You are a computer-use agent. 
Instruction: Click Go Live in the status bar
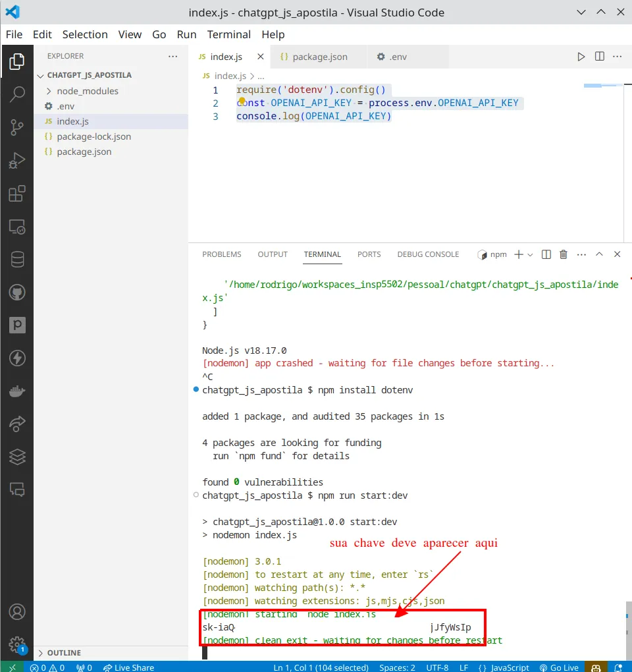click(x=559, y=667)
